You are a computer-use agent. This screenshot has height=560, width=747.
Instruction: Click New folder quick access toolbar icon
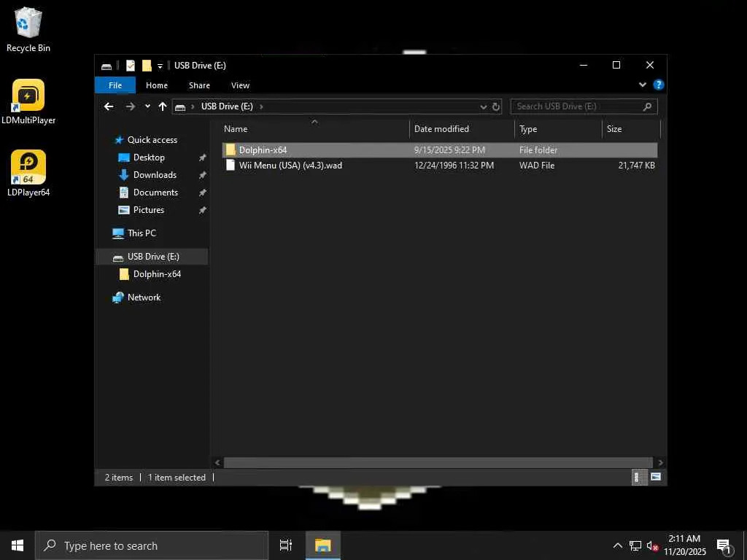147,66
